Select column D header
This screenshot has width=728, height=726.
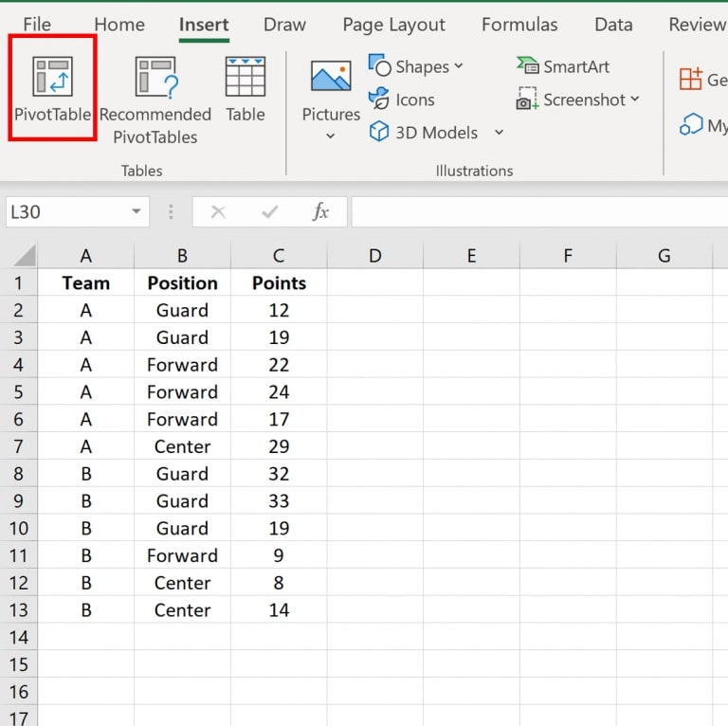pyautogui.click(x=375, y=255)
